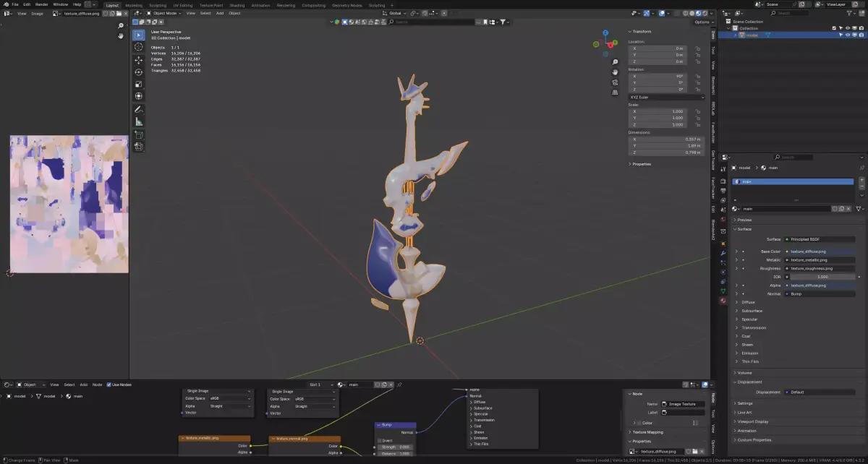Select the 3D Cursor tool

139,47
